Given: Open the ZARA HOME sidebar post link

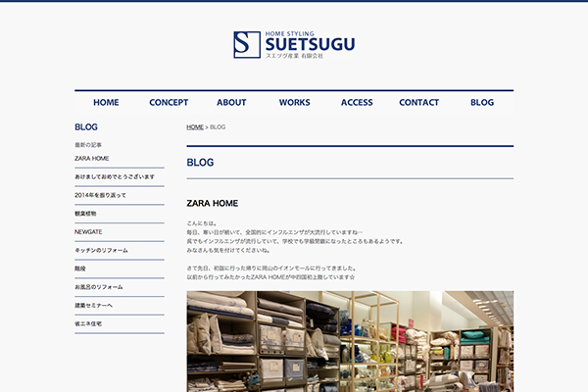Looking at the screenshot, I should (92, 159).
